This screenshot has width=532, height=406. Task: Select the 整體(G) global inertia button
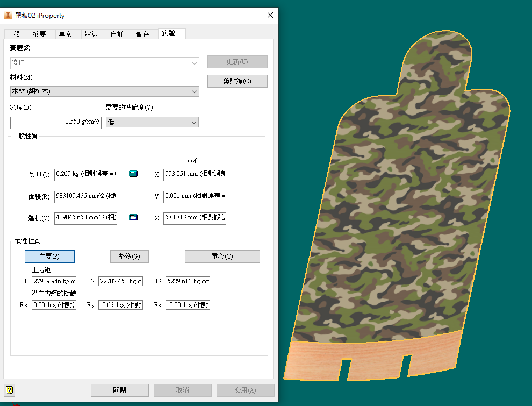129,257
